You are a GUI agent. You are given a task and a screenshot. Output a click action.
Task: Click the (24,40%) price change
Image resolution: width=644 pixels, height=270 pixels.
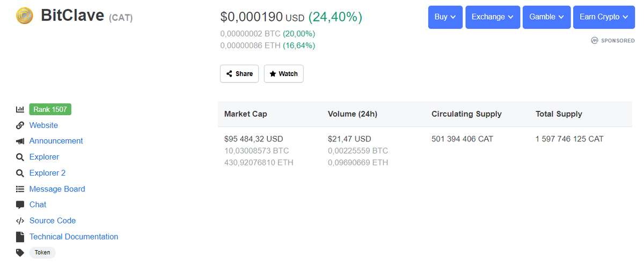click(335, 17)
